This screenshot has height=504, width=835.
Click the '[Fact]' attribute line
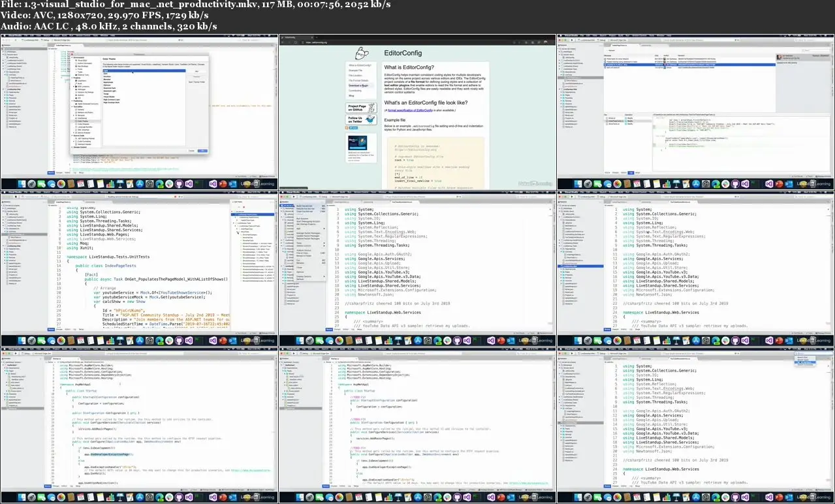click(x=91, y=276)
